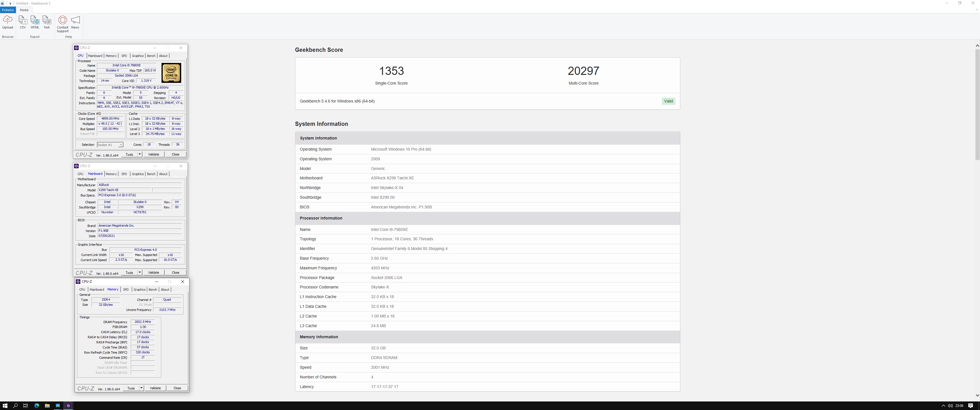This screenshot has width=980, height=410.
Task: Open About tab in bottom CPU-Z window
Action: (165, 290)
